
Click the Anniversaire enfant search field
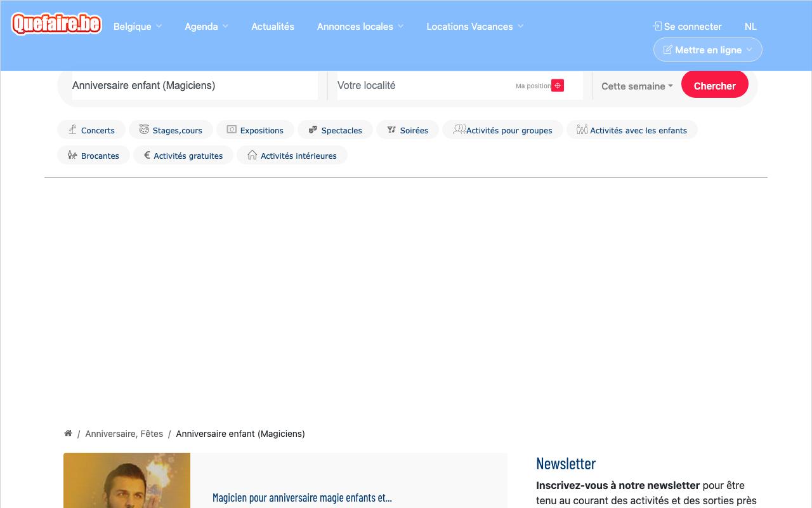[x=195, y=85]
